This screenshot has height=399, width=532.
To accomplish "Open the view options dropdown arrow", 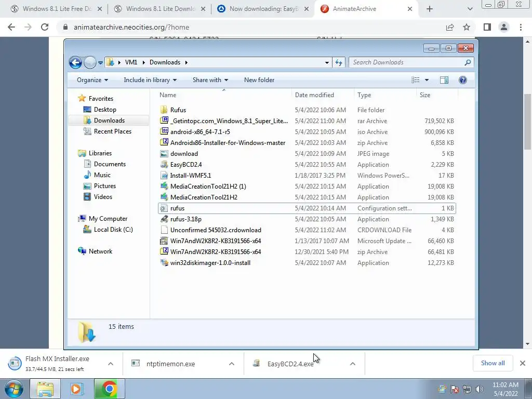I will 427,80.
